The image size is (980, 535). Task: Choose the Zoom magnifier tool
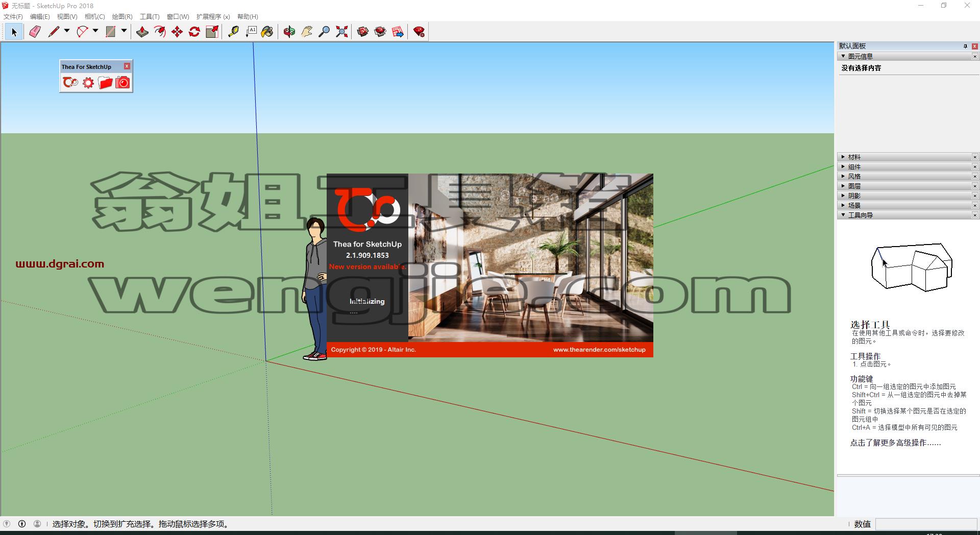point(324,32)
